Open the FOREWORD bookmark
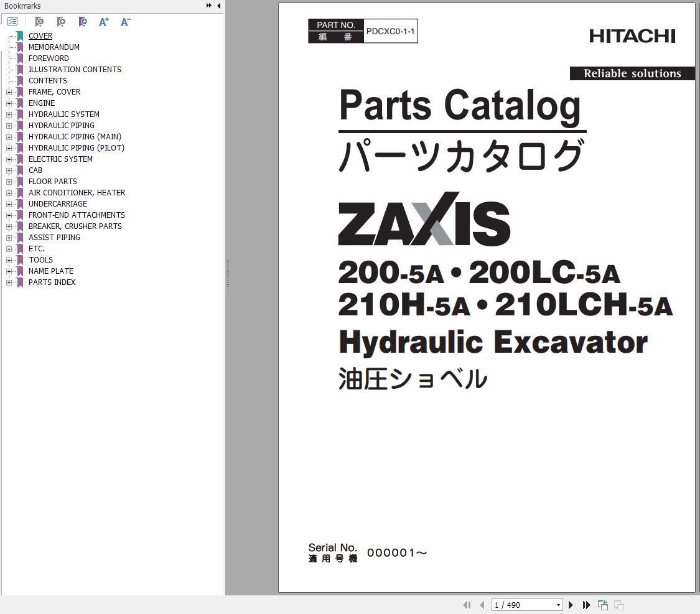 [x=49, y=58]
